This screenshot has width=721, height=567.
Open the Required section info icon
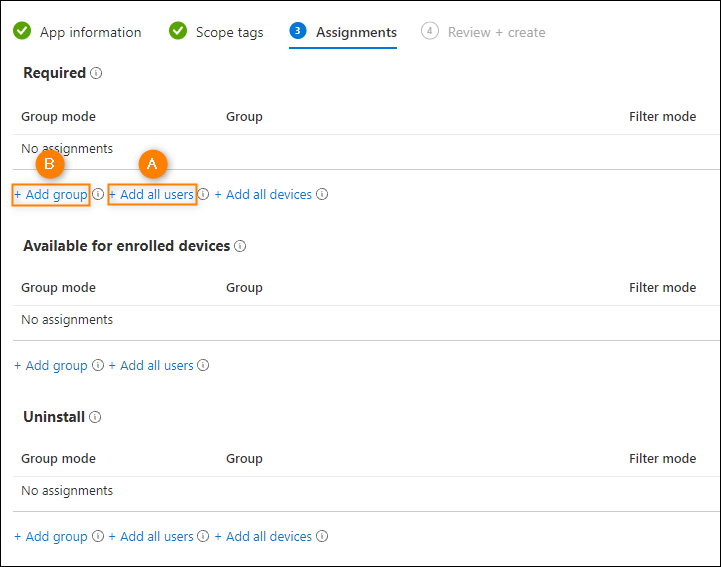tap(96, 73)
